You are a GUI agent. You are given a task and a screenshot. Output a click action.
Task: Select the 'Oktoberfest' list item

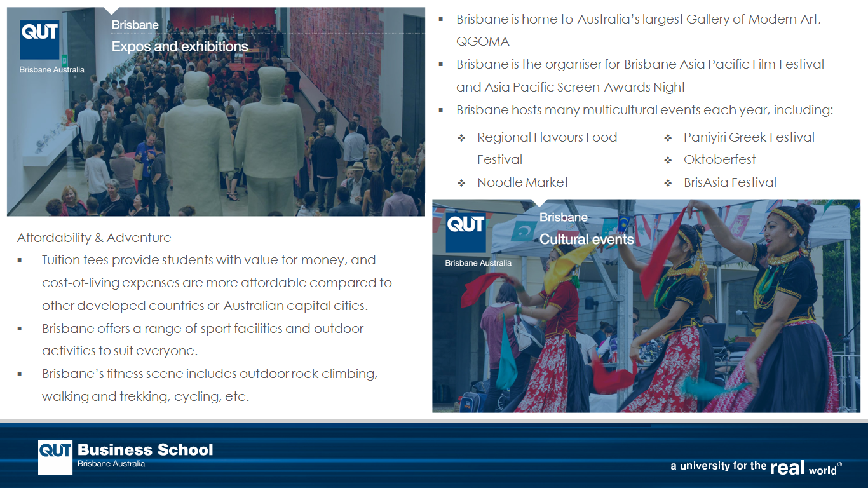tap(719, 159)
